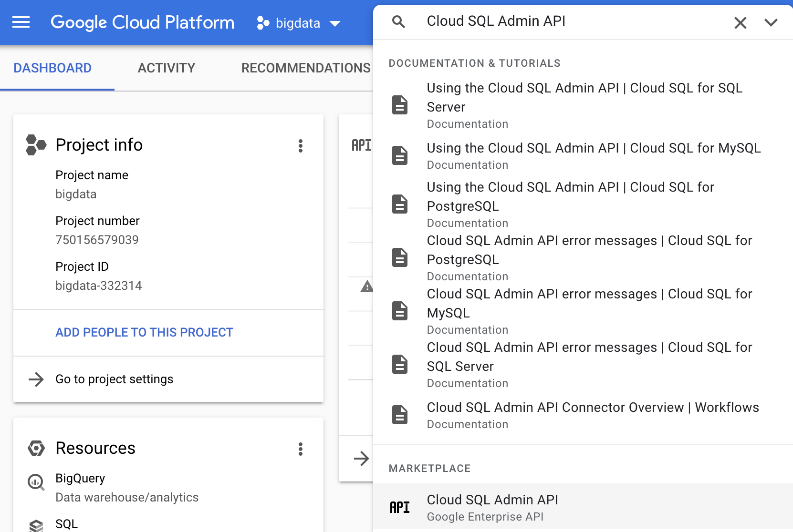This screenshot has width=793, height=532.
Task: Click project number 750156579039
Action: coord(97,240)
